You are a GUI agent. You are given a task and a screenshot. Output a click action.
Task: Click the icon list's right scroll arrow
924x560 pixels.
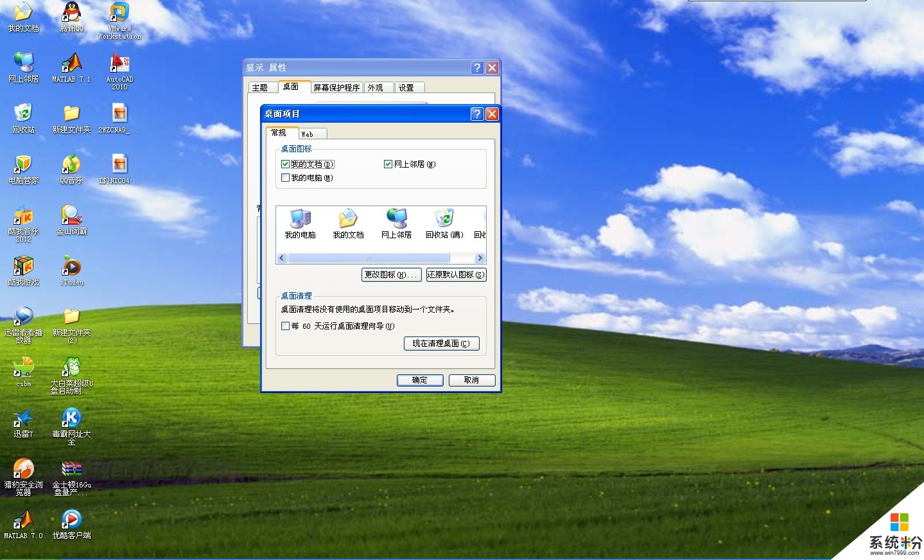[x=480, y=258]
